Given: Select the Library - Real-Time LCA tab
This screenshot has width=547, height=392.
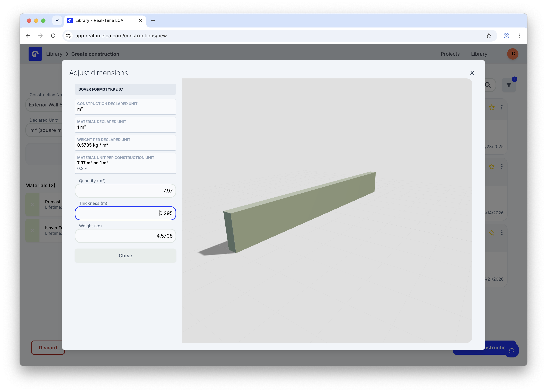Looking at the screenshot, I should coord(105,20).
